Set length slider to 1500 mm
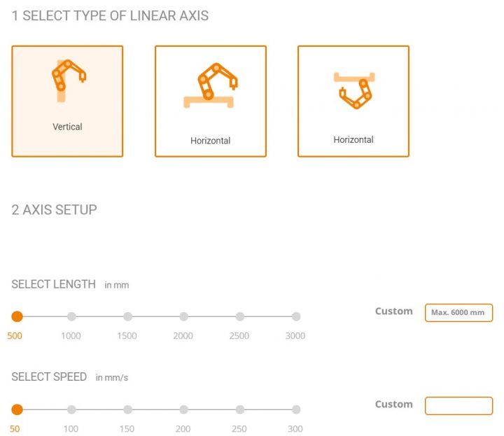This screenshot has width=504, height=436. point(127,316)
